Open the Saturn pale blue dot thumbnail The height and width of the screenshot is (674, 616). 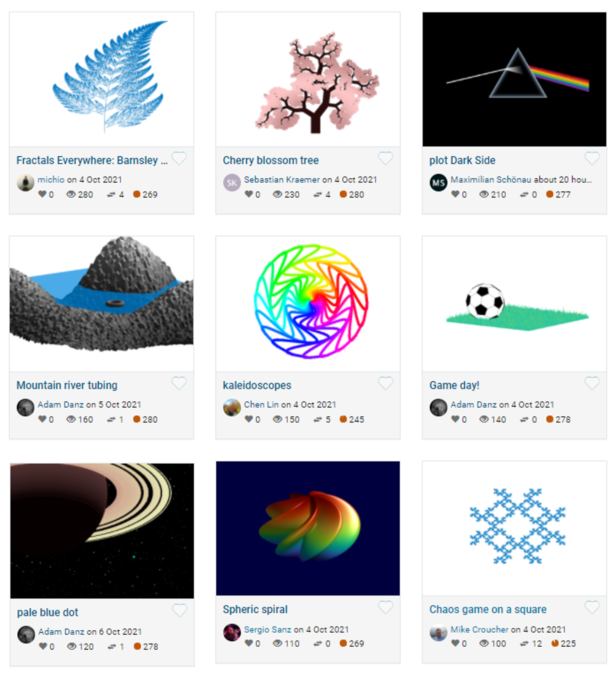(x=102, y=531)
